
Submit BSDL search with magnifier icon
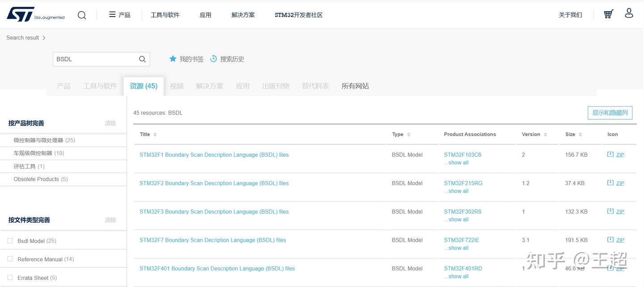point(142,59)
